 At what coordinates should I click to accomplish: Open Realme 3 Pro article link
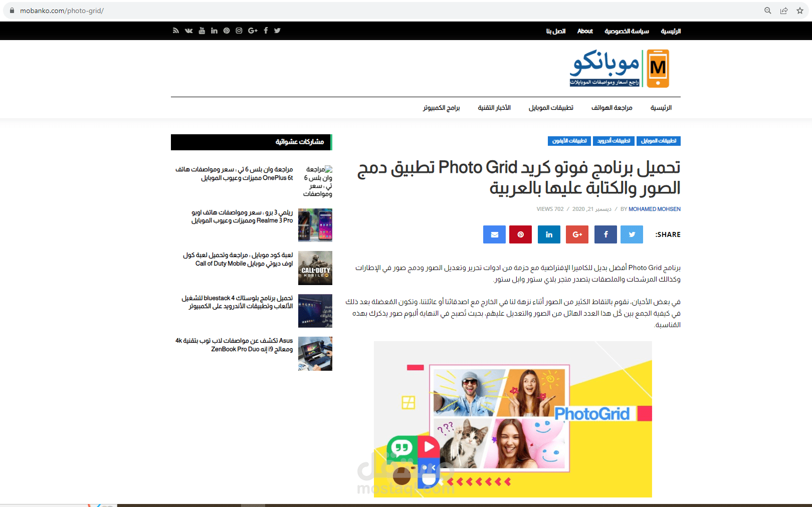(242, 216)
